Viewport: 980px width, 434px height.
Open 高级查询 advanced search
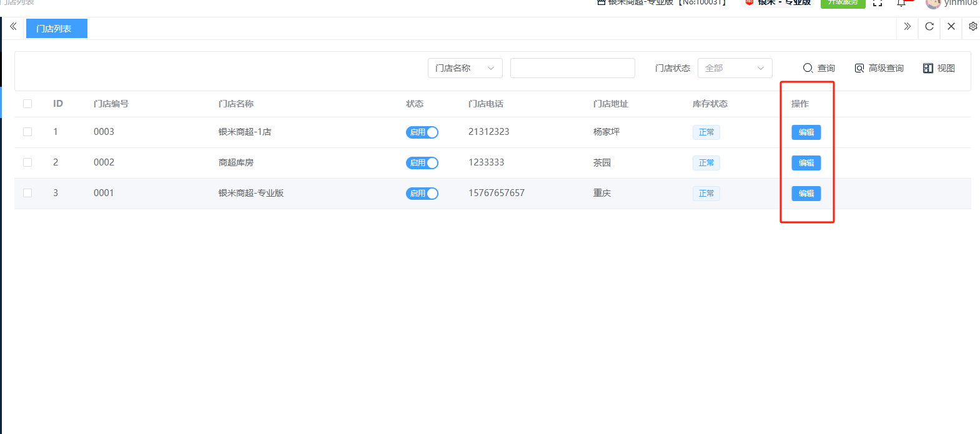pos(879,68)
